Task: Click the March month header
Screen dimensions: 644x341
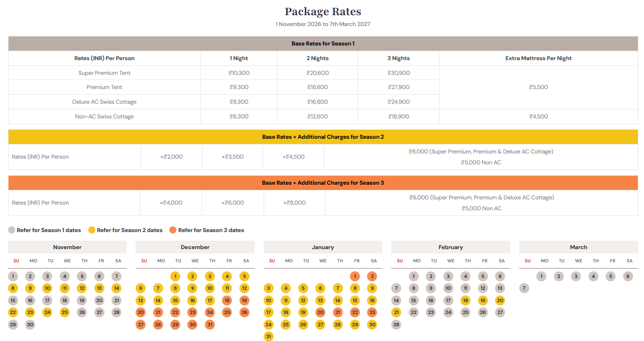Action: click(579, 247)
